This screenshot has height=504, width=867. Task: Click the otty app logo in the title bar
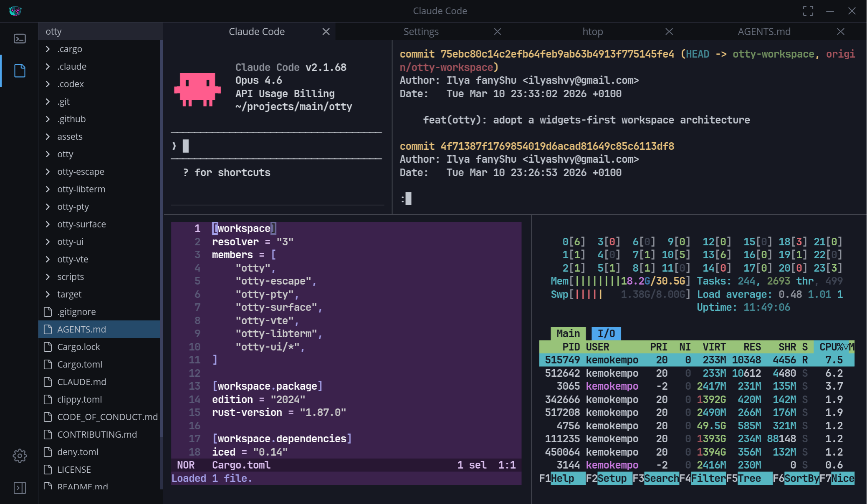point(15,11)
